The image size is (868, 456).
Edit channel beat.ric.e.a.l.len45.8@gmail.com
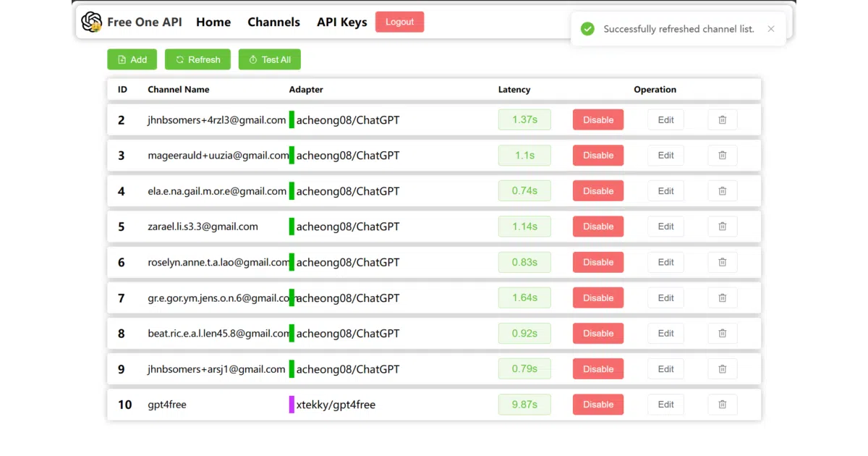point(665,333)
